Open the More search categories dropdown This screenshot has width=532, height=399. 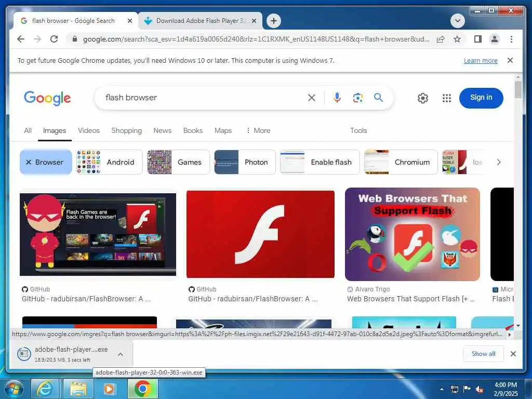click(258, 130)
